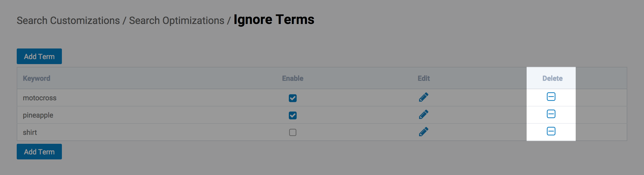Click the pencil icon for shirt
The width and height of the screenshot is (644, 175).
423,132
